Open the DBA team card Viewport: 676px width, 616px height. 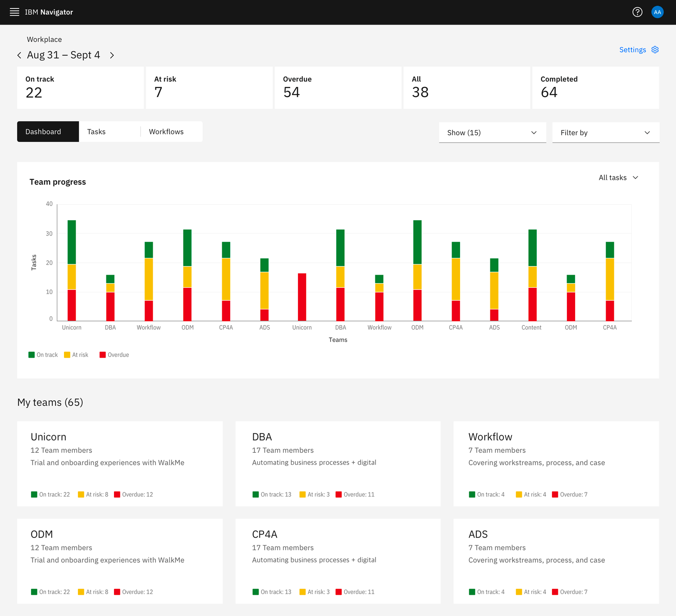tap(338, 464)
